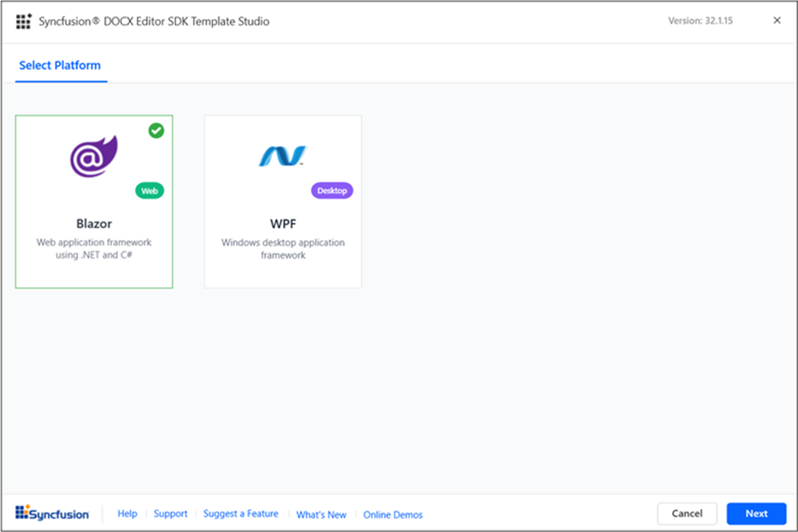Click Suggest a Feature
The width and height of the screenshot is (798, 532).
(x=241, y=514)
